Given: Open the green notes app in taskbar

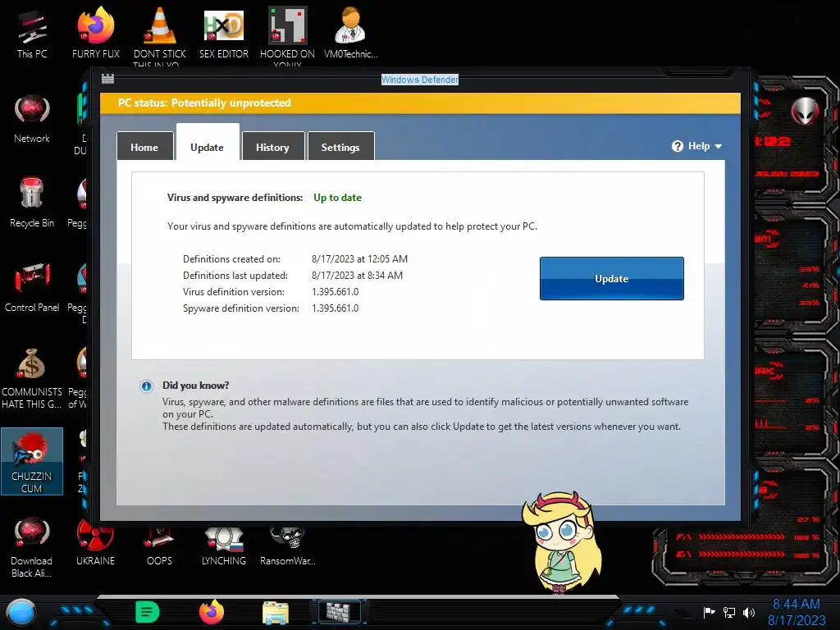Looking at the screenshot, I should (148, 612).
